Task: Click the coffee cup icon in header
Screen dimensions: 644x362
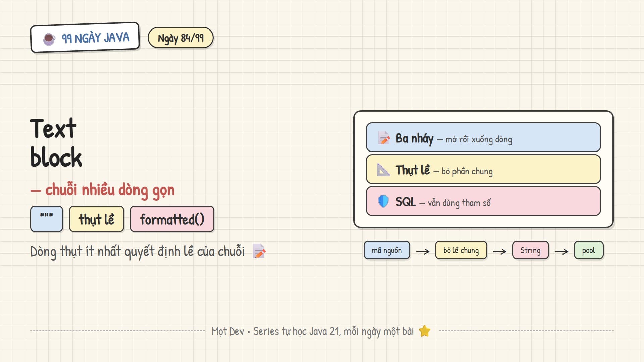Action: point(49,39)
